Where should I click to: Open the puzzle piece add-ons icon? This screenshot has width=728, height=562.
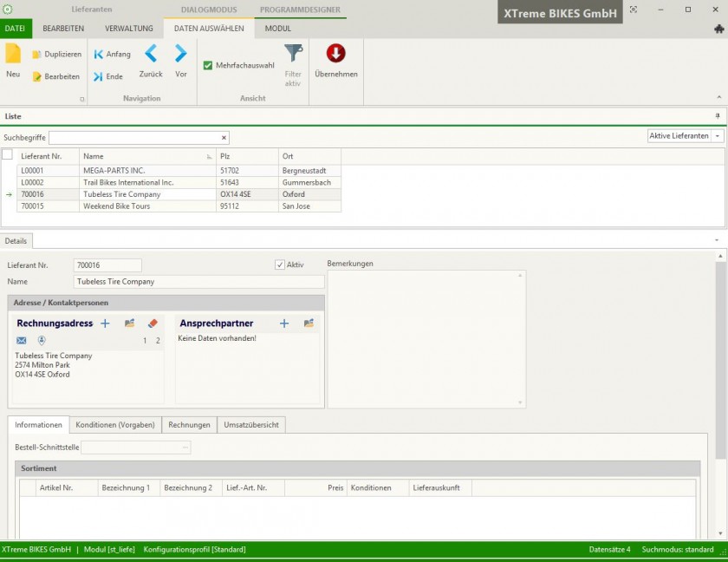click(718, 29)
